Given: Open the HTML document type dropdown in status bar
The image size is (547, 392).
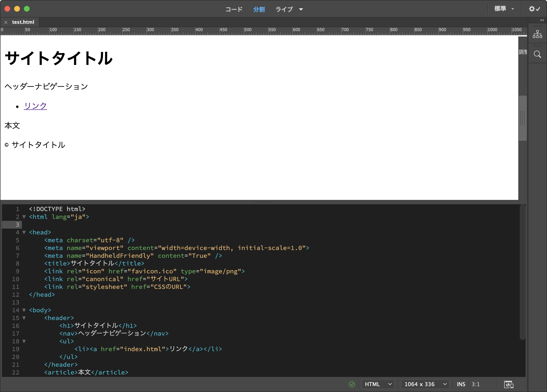Looking at the screenshot, I should coord(378,384).
